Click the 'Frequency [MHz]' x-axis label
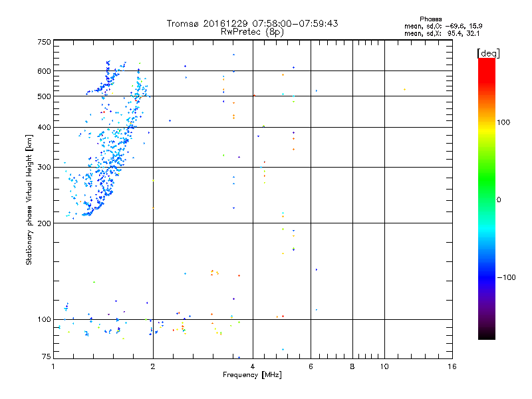 coord(252,375)
